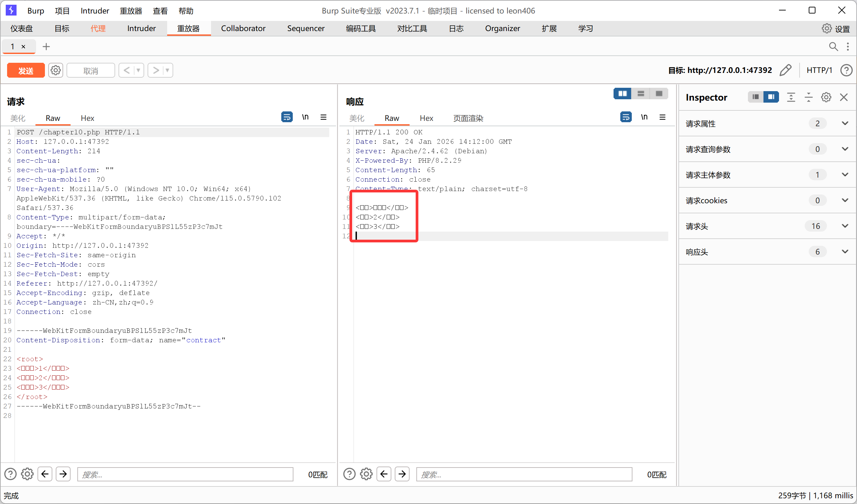
Task: Switch to side-by-side layout view toggle
Action: [x=622, y=94]
